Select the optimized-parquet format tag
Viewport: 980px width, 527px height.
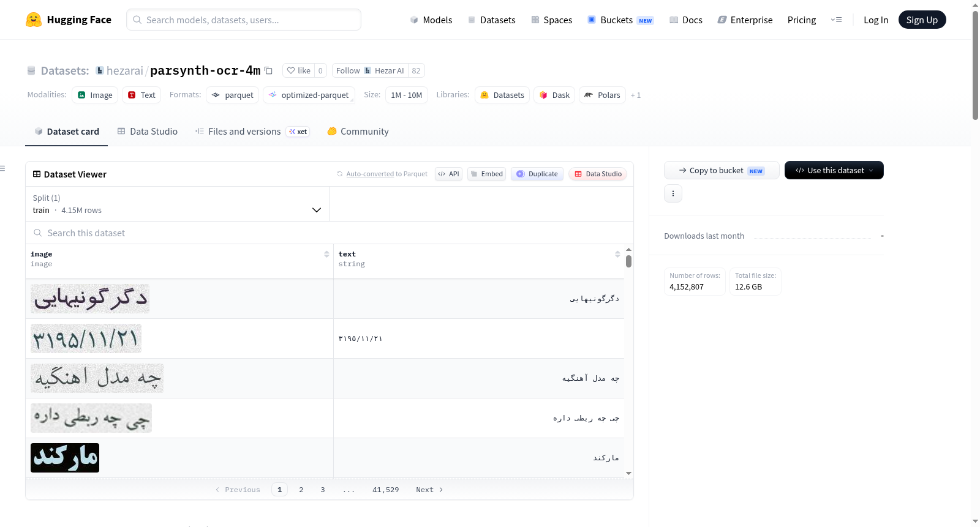point(309,95)
